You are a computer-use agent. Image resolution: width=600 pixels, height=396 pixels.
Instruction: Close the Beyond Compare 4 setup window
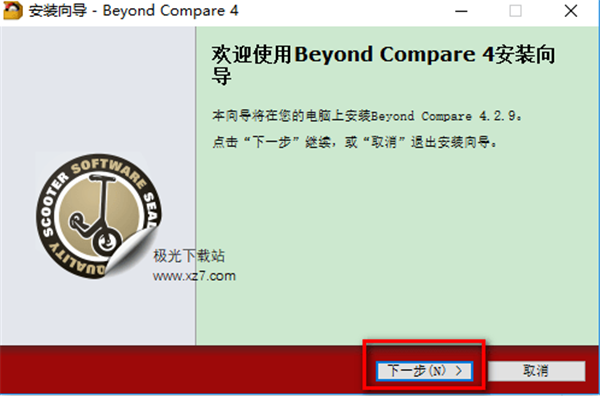point(571,11)
